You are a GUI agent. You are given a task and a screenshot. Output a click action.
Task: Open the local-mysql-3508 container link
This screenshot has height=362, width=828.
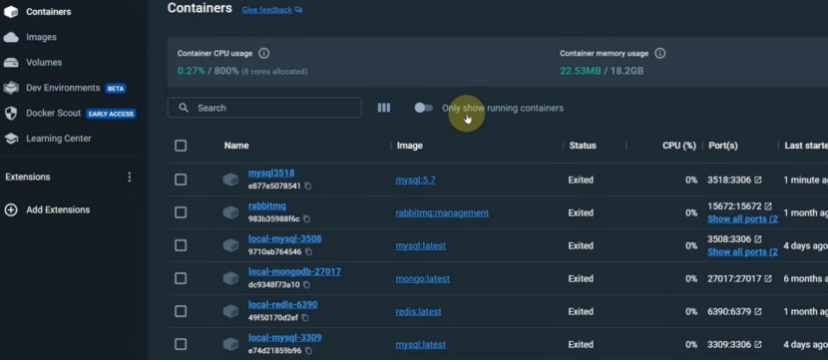285,239
